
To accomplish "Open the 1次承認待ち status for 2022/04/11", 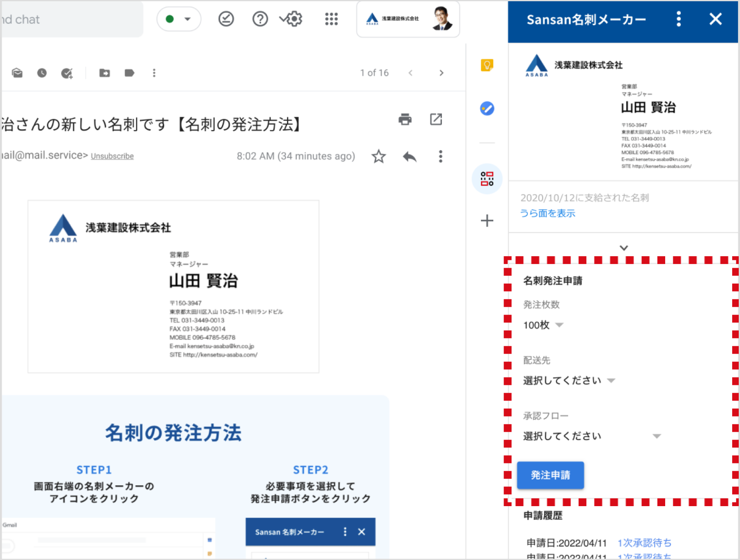I will pos(644,543).
